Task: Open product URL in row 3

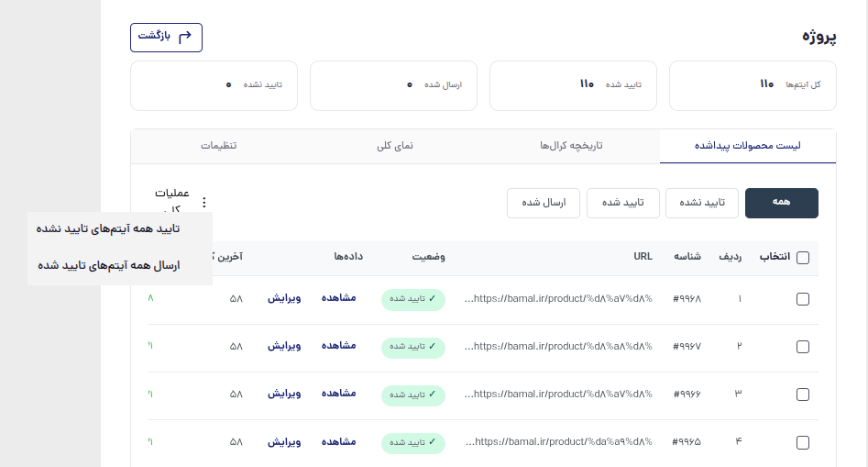Action: [559, 394]
